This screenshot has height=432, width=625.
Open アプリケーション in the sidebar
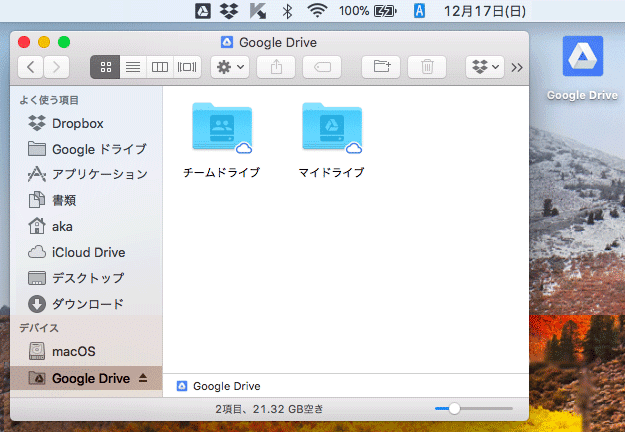pos(86,174)
